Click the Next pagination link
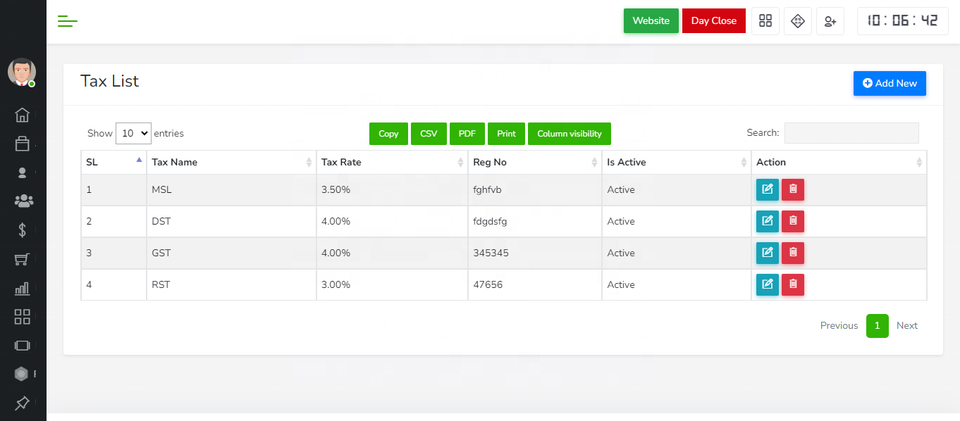This screenshot has width=960, height=421. click(x=906, y=326)
